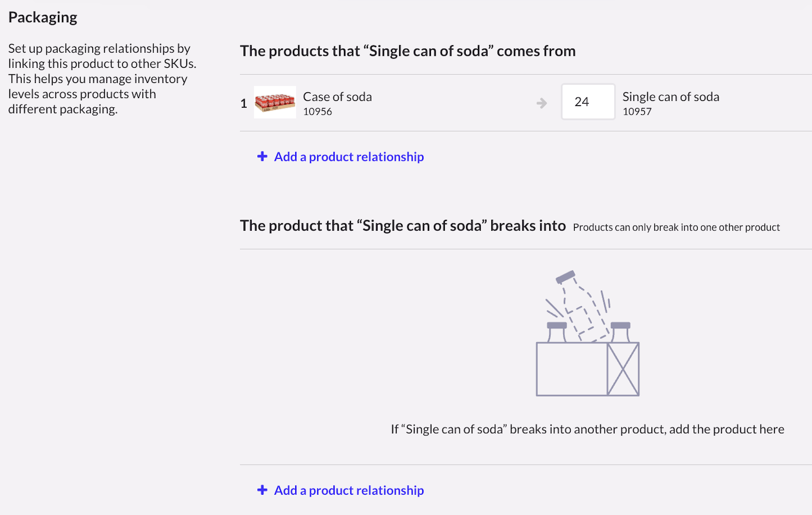Click the heading about products Single can comes from

(408, 50)
